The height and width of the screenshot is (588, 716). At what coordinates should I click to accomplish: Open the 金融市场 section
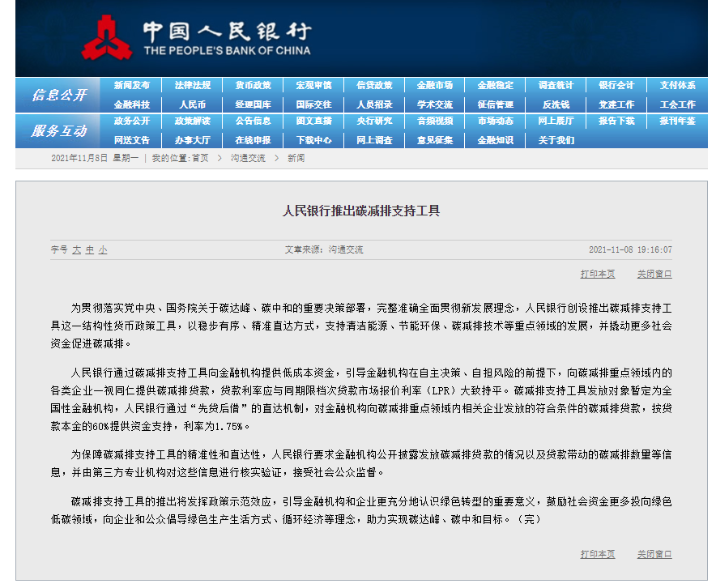click(435, 85)
